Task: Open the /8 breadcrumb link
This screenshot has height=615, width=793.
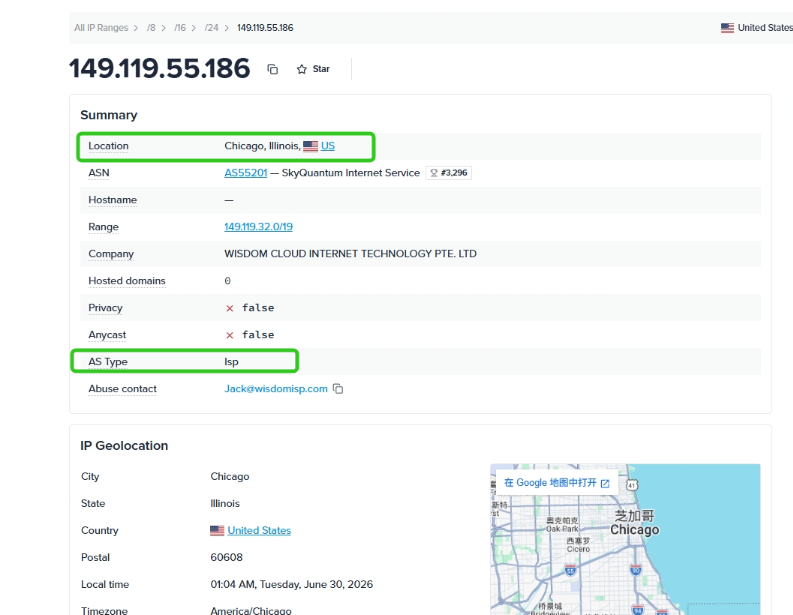Action: (151, 28)
